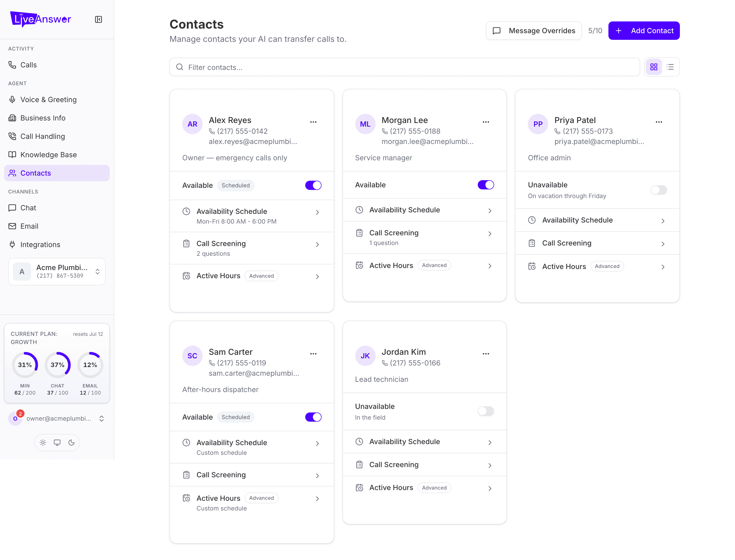The width and height of the screenshot is (735, 560).
Task: Open the Integrations page
Action: pyautogui.click(x=57, y=244)
